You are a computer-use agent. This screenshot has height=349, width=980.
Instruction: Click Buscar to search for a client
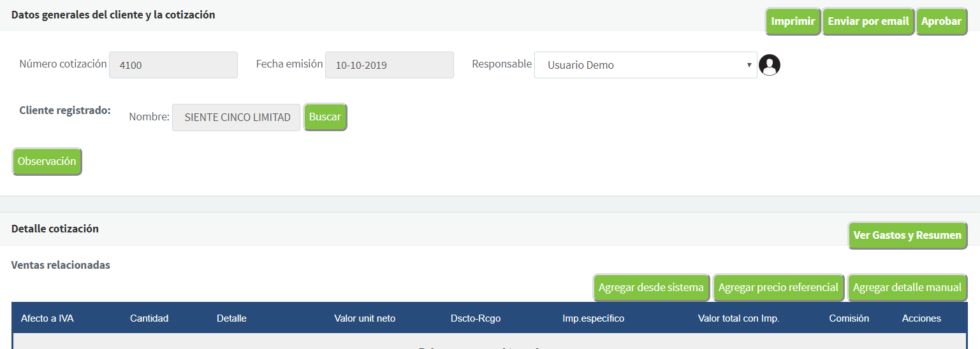coord(325,117)
